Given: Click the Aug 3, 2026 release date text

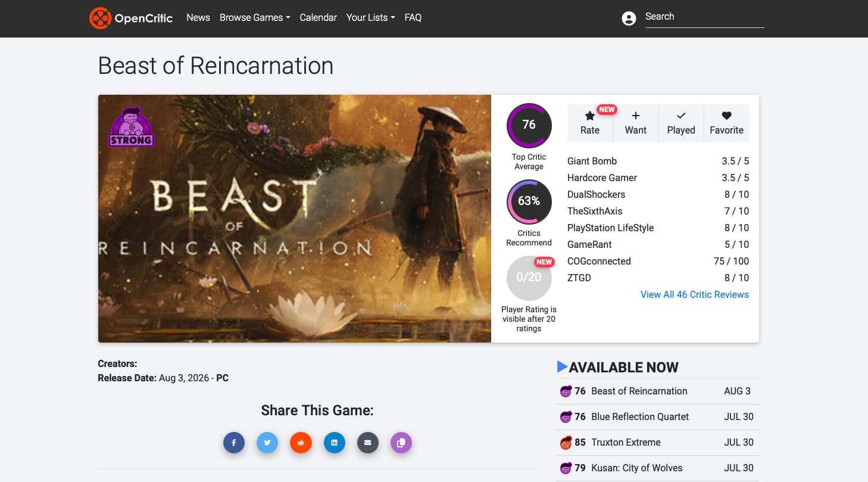Looking at the screenshot, I should 185,378.
